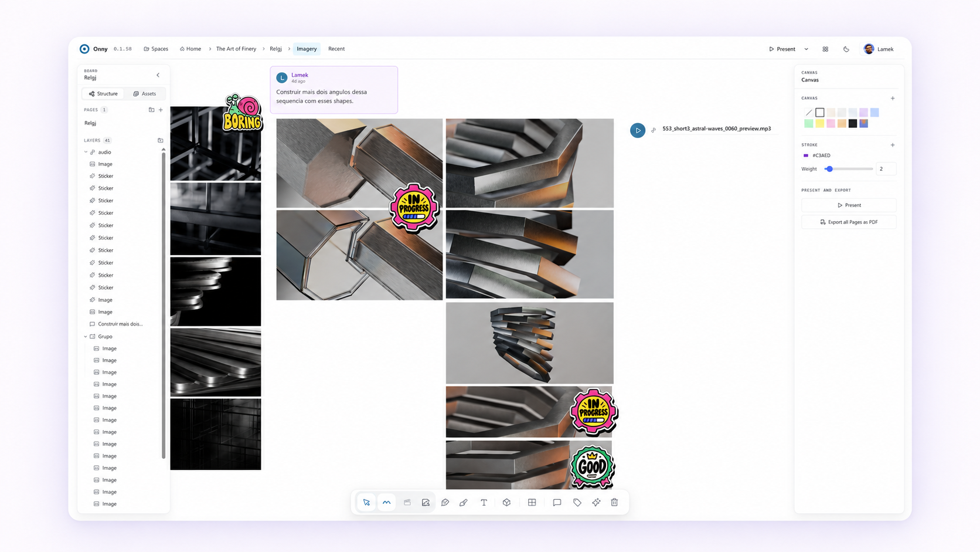Play the astral-waves audio file
Screen dimensions: 980x552
pyautogui.click(x=638, y=130)
